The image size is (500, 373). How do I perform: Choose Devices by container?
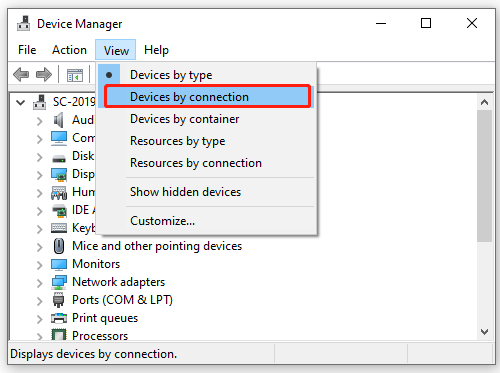(x=207, y=119)
